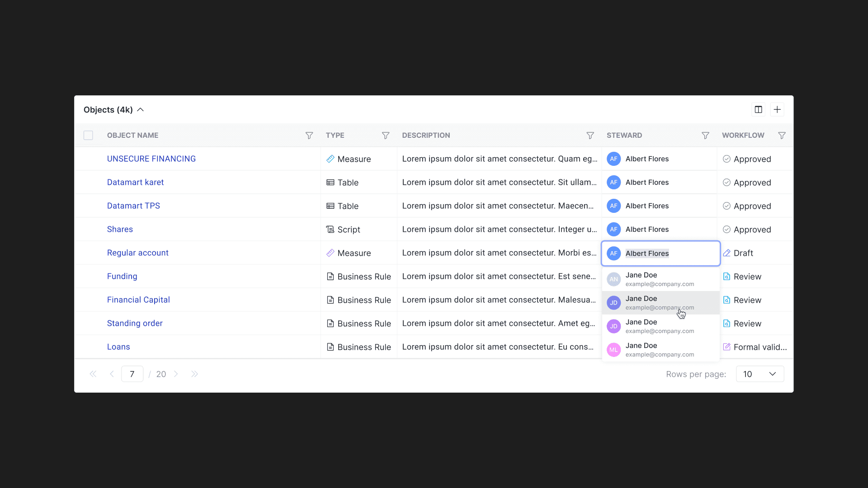Image resolution: width=868 pixels, height=488 pixels.
Task: Click Albert Flores in Datamart TPS row
Action: coord(647,206)
